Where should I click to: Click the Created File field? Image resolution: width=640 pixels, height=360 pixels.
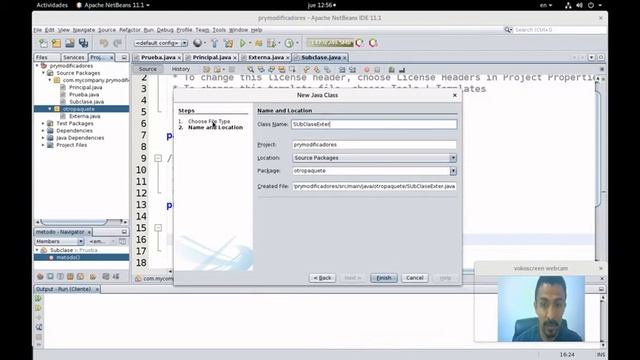pos(374,187)
